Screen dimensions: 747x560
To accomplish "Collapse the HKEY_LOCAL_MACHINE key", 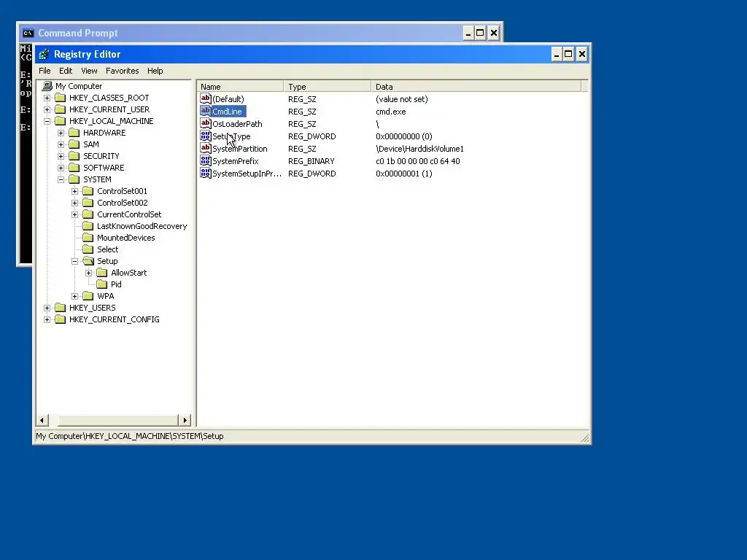I will [47, 122].
